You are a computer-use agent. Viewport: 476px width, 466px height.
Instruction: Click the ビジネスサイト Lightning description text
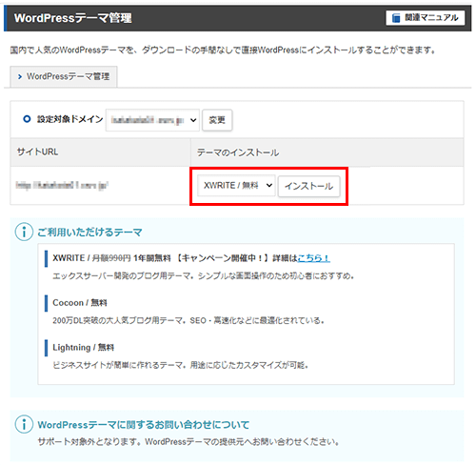[180, 365]
